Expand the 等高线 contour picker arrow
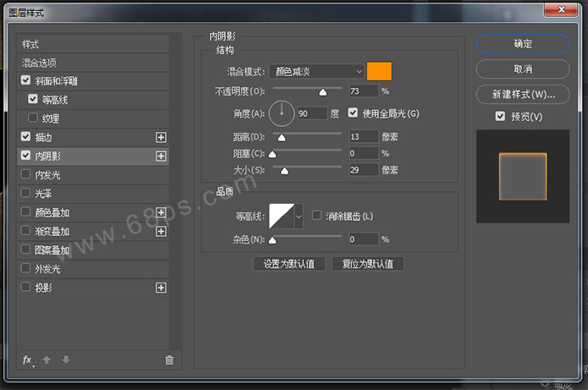The image size is (588, 390). click(x=299, y=217)
